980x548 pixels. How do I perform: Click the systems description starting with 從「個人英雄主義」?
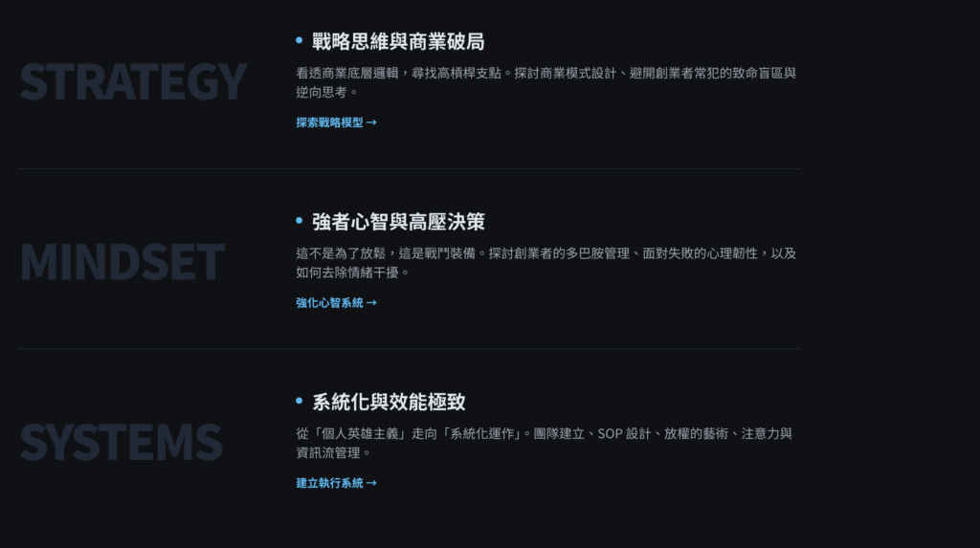[544, 443]
